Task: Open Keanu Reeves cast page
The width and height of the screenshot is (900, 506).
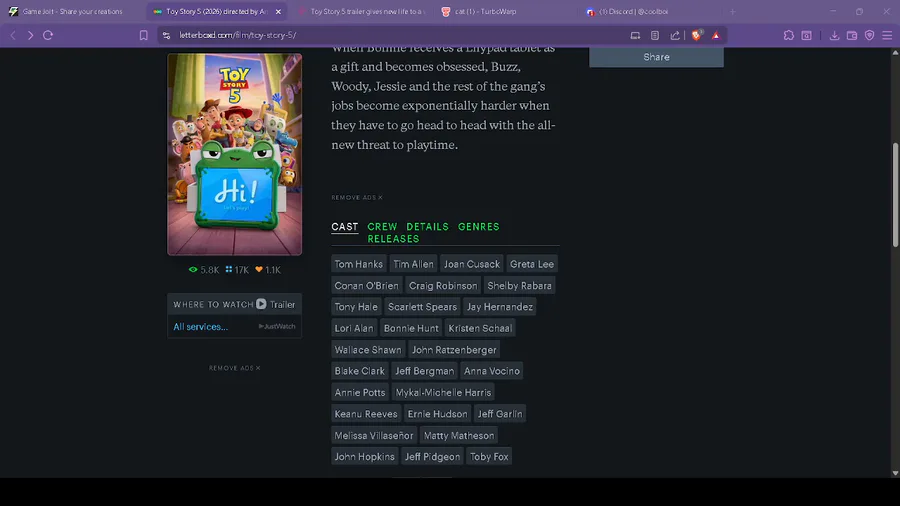Action: coord(366,414)
